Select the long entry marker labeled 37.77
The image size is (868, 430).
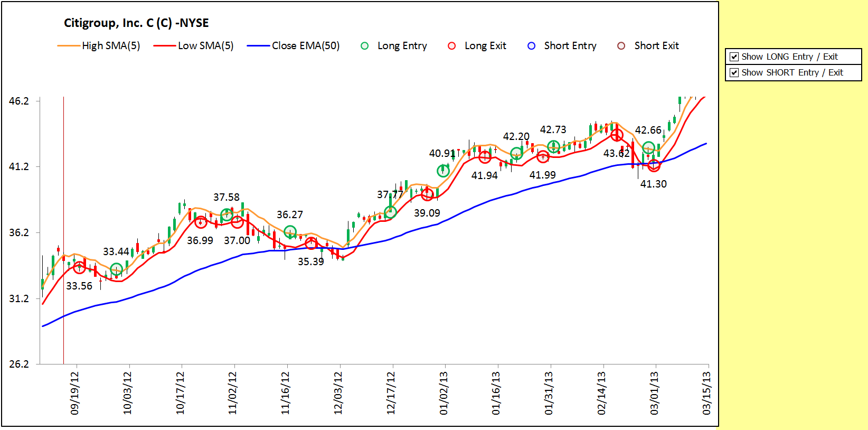tap(390, 212)
